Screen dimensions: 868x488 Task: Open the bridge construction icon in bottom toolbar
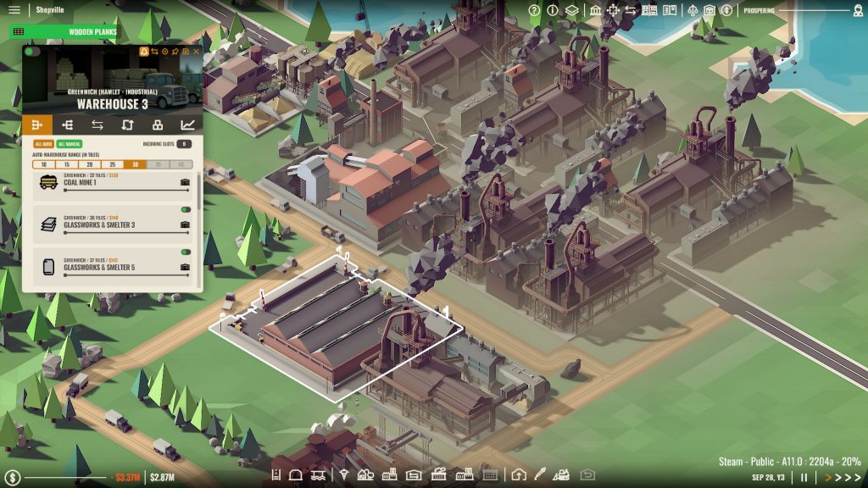coord(317,475)
